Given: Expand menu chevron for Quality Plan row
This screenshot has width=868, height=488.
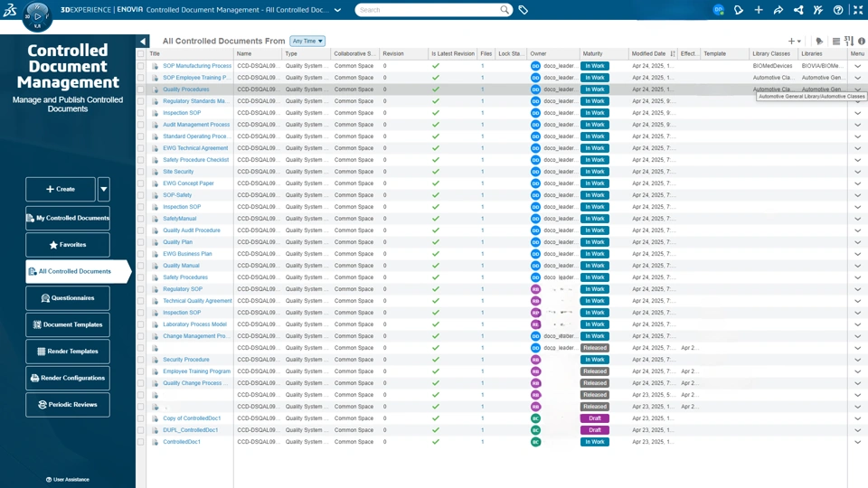Looking at the screenshot, I should [x=857, y=242].
